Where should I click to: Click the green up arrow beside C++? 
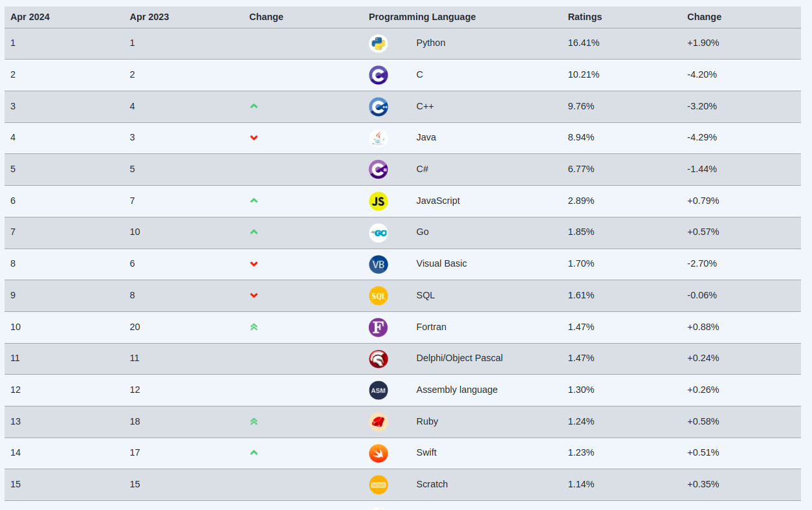pos(254,106)
